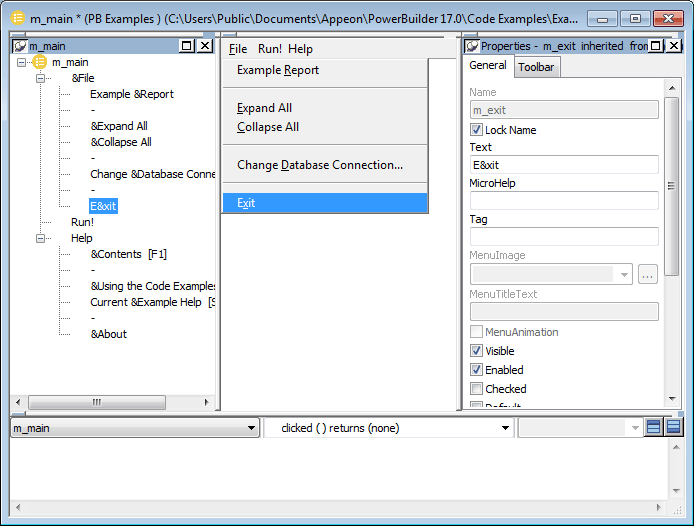This screenshot has width=695, height=526.
Task: Maximize the Properties panel
Action: point(656,46)
